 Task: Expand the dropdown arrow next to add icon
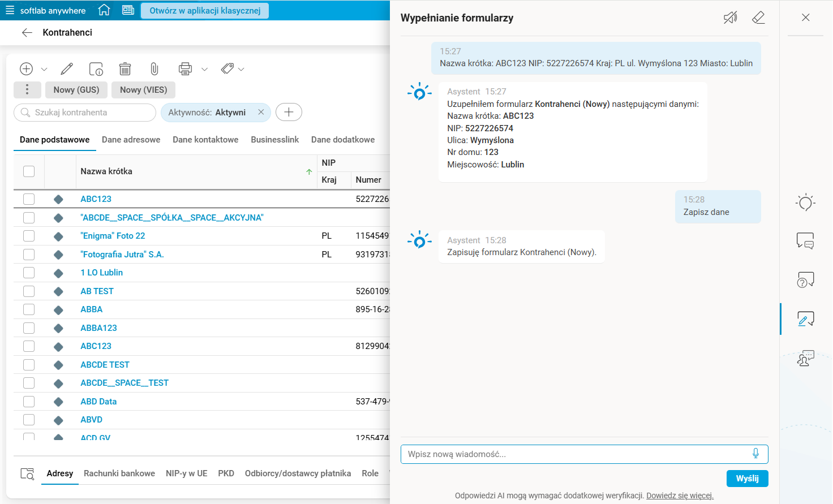(44, 70)
